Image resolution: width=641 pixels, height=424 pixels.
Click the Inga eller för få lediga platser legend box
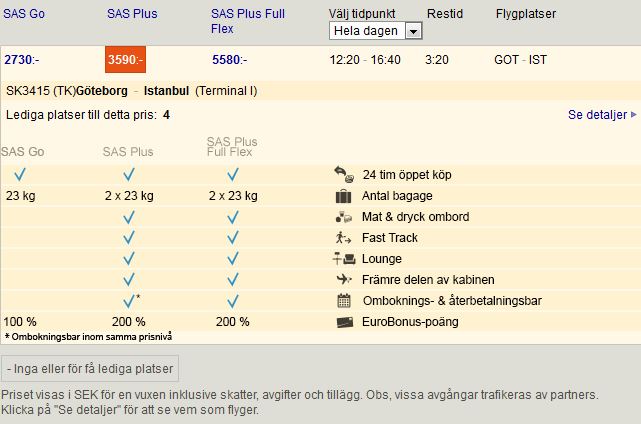pyautogui.click(x=90, y=368)
